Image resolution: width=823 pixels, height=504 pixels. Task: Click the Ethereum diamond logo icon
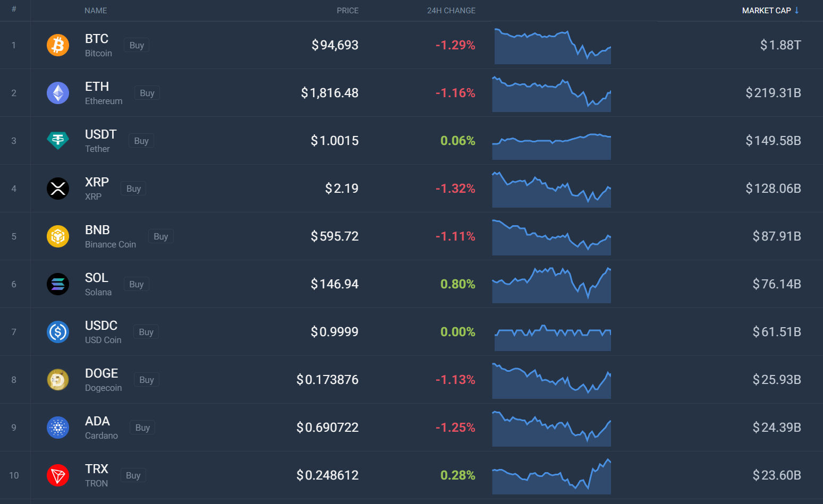click(58, 93)
